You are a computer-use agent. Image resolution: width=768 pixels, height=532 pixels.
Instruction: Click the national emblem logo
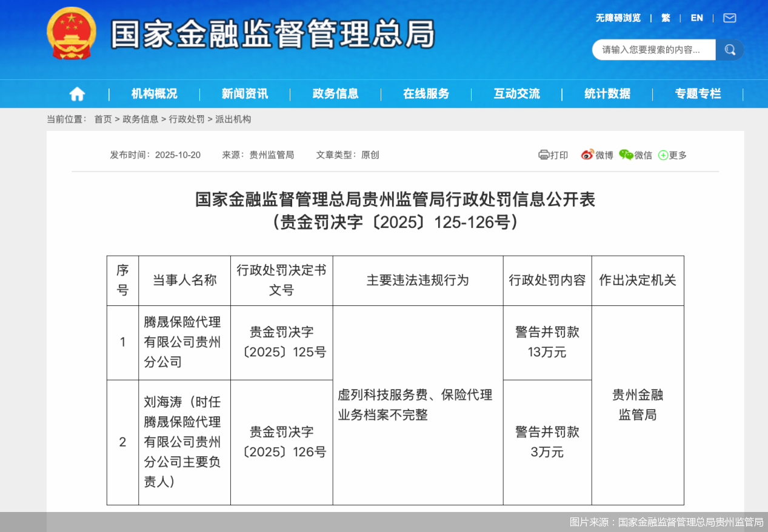point(72,33)
